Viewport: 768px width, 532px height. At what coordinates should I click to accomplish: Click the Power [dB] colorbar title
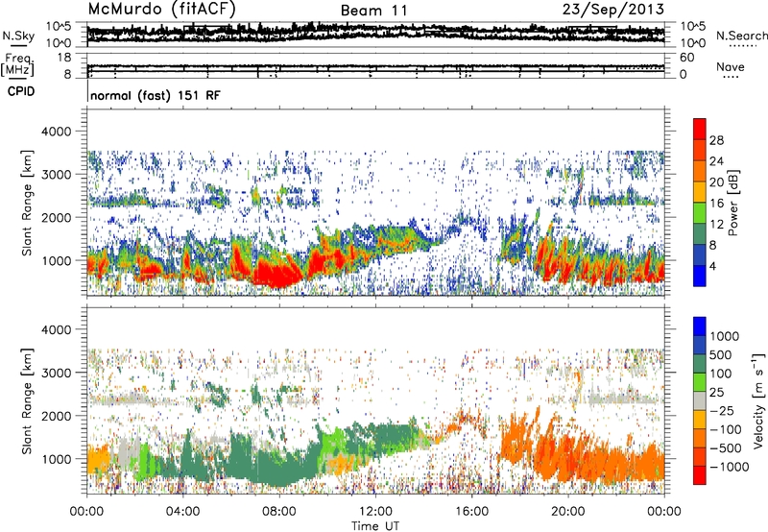[x=732, y=203]
